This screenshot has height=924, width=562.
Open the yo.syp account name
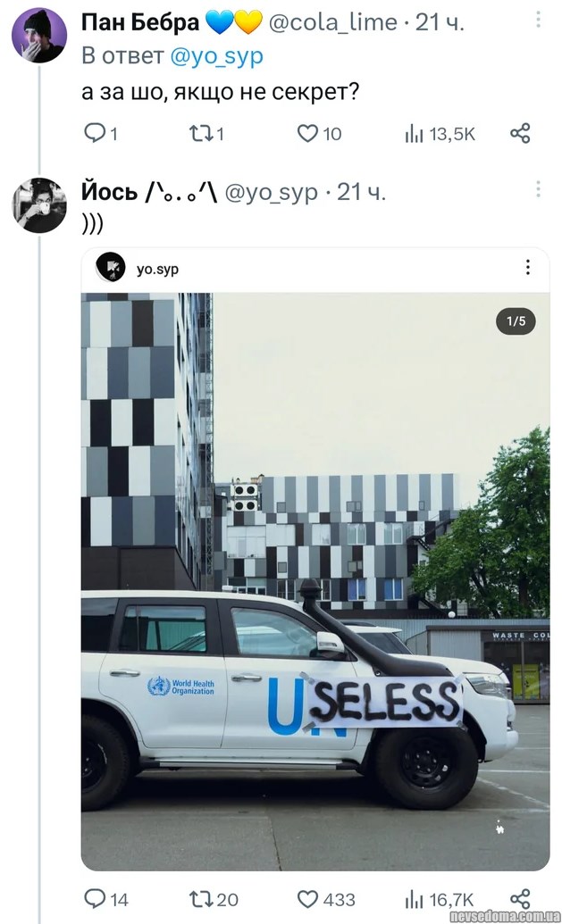tap(157, 269)
